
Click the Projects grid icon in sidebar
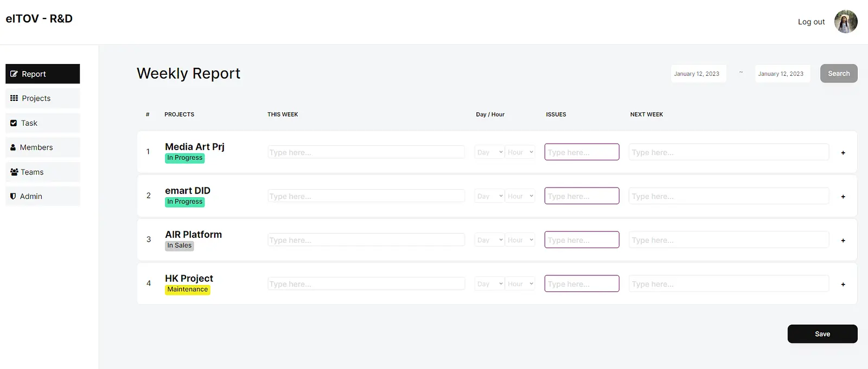14,98
